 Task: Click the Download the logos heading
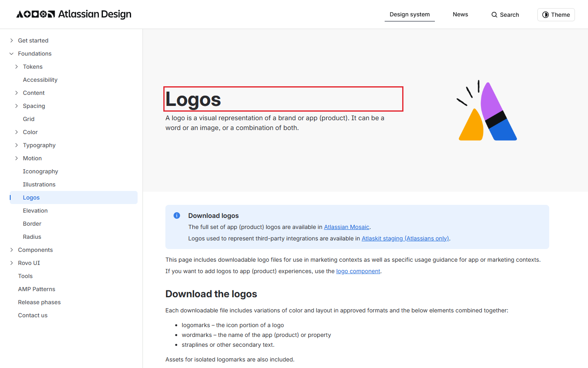click(211, 294)
